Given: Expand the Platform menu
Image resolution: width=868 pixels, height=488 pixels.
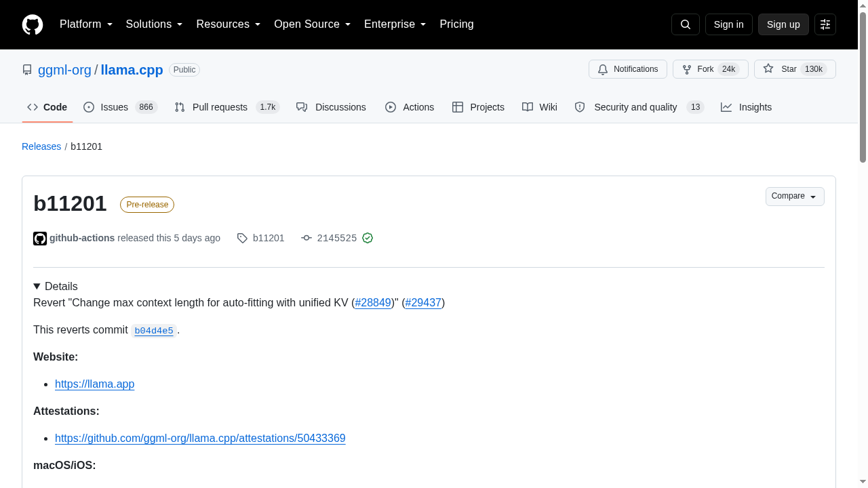Looking at the screenshot, I should 86,24.
